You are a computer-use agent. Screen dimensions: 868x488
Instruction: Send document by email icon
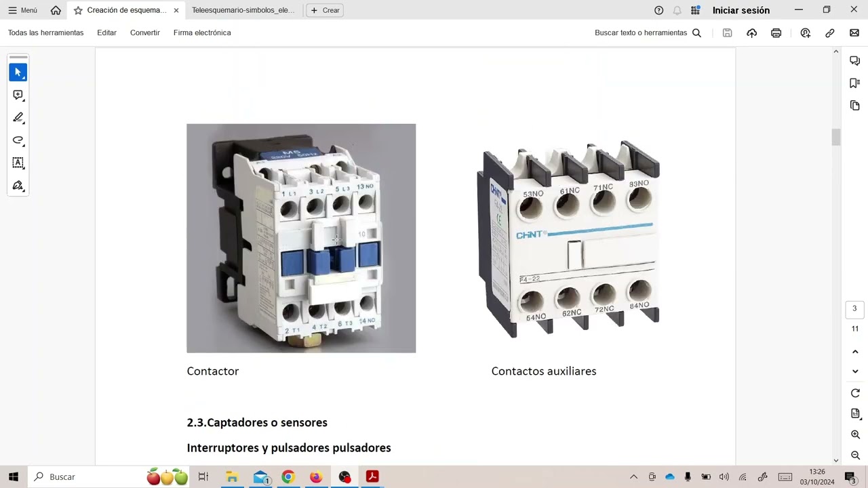pos(854,33)
